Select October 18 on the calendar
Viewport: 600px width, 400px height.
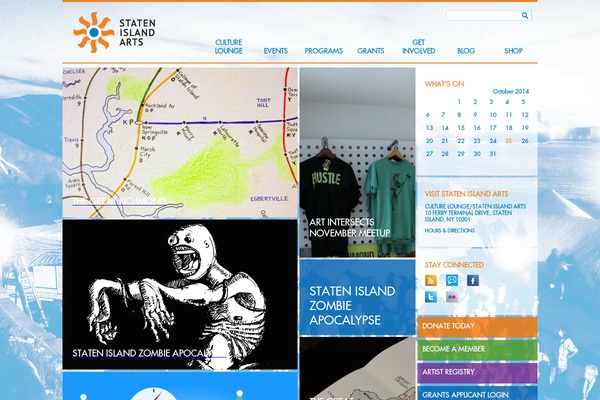[x=509, y=128]
